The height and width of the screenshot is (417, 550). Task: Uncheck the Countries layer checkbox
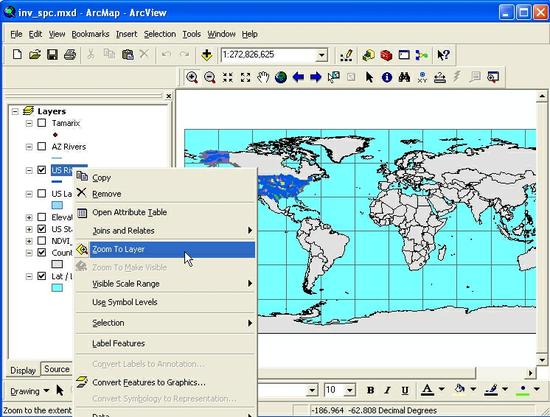(42, 253)
